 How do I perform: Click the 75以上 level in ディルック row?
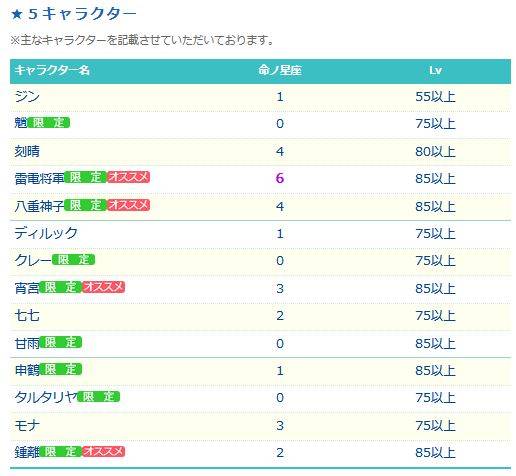[435, 233]
